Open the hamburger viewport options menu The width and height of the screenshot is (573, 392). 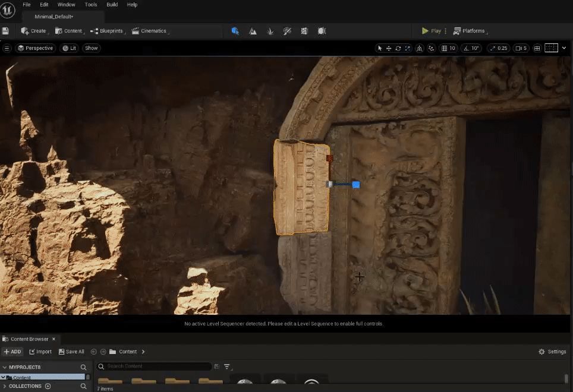pyautogui.click(x=7, y=48)
